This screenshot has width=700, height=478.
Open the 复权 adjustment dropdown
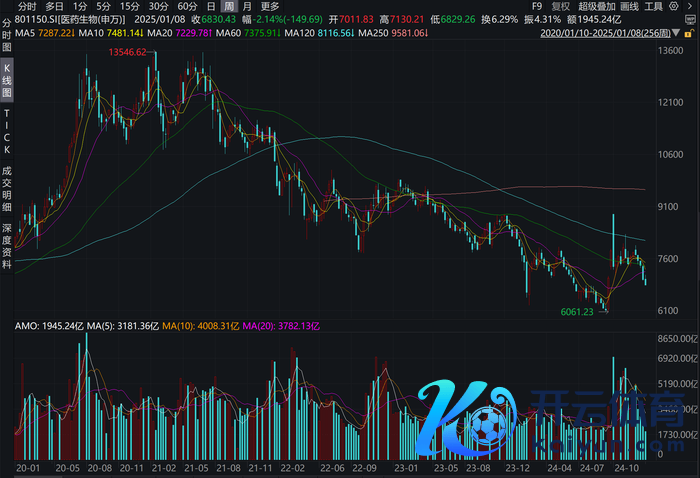pyautogui.click(x=560, y=6)
